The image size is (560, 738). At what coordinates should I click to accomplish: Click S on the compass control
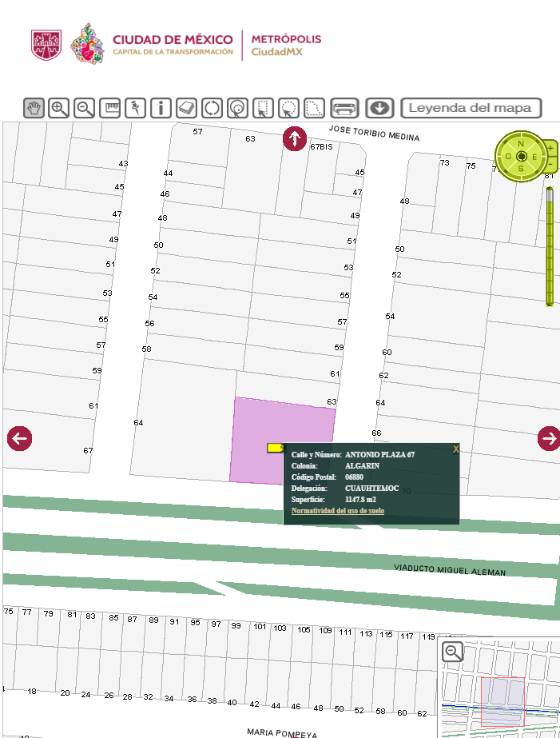coord(521,169)
